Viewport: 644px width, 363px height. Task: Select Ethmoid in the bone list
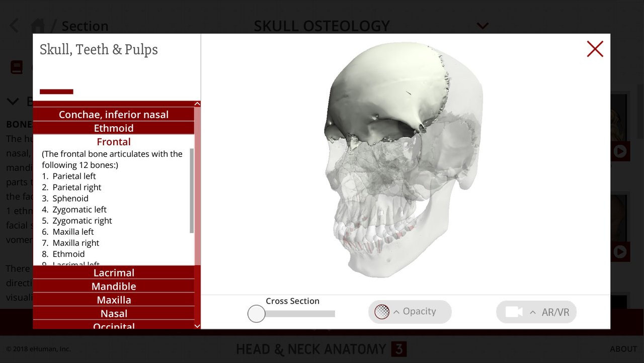pos(114,128)
